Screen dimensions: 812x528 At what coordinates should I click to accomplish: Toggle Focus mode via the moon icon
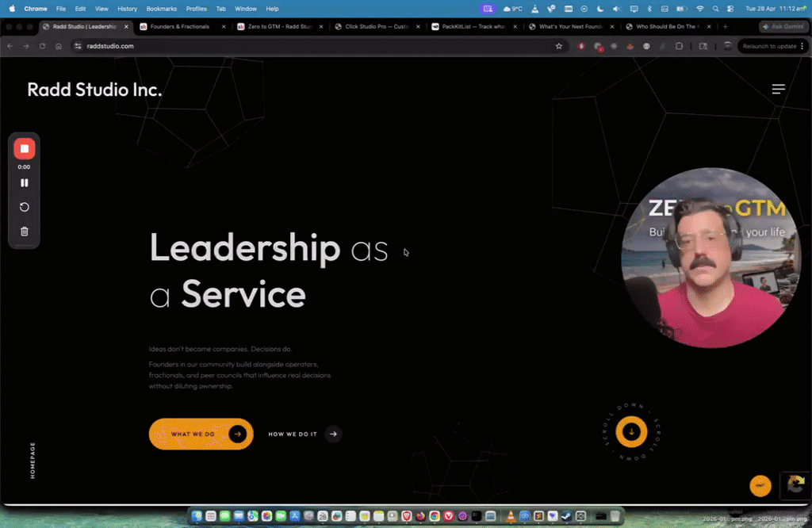pyautogui.click(x=600, y=9)
